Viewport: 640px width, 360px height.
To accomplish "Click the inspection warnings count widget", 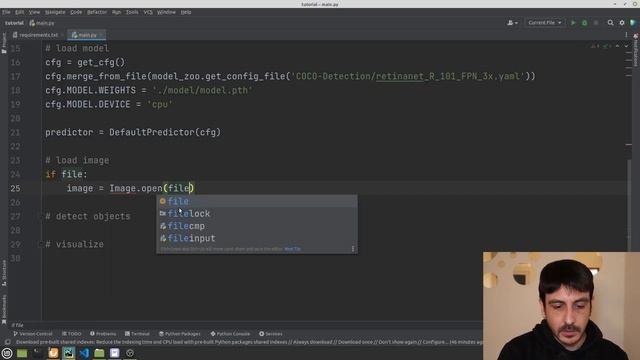I will (x=601, y=46).
